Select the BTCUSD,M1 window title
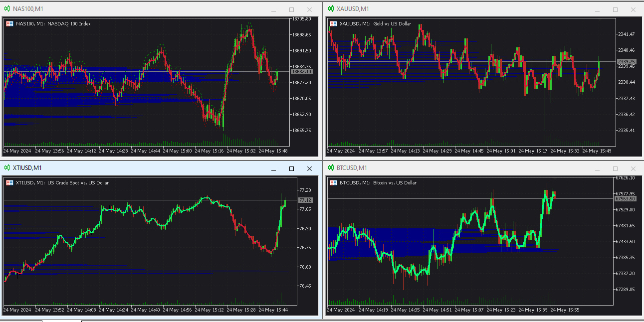The width and height of the screenshot is (644, 322). pyautogui.click(x=352, y=168)
